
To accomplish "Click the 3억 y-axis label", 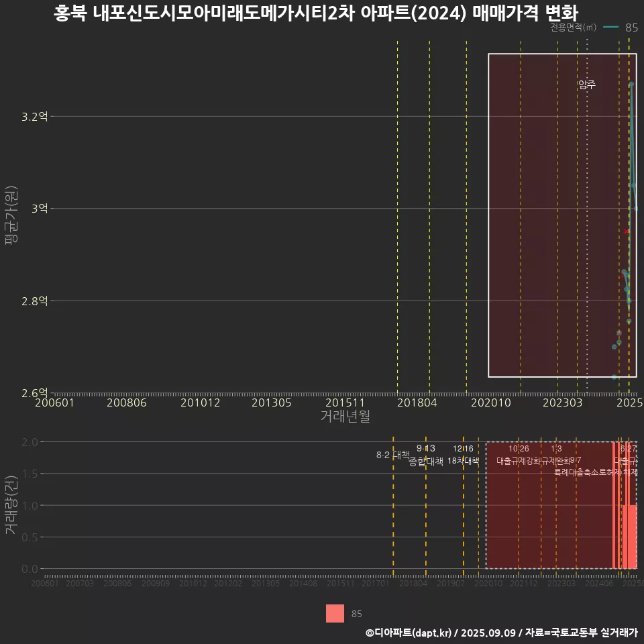I will [40, 209].
